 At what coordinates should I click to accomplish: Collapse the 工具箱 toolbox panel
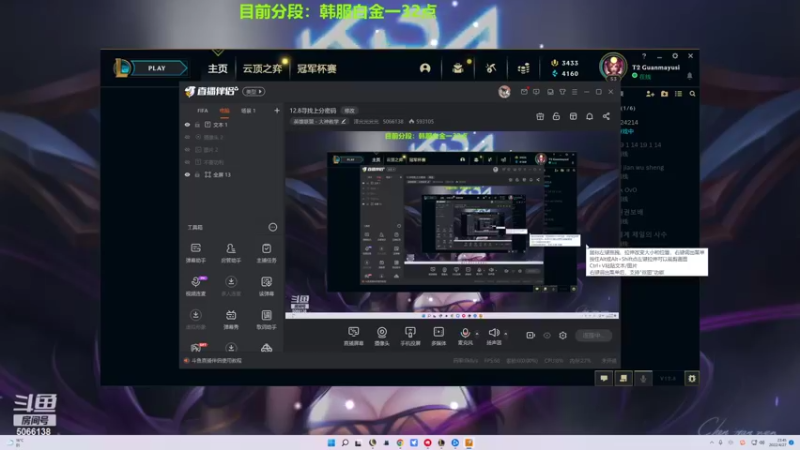(x=273, y=227)
